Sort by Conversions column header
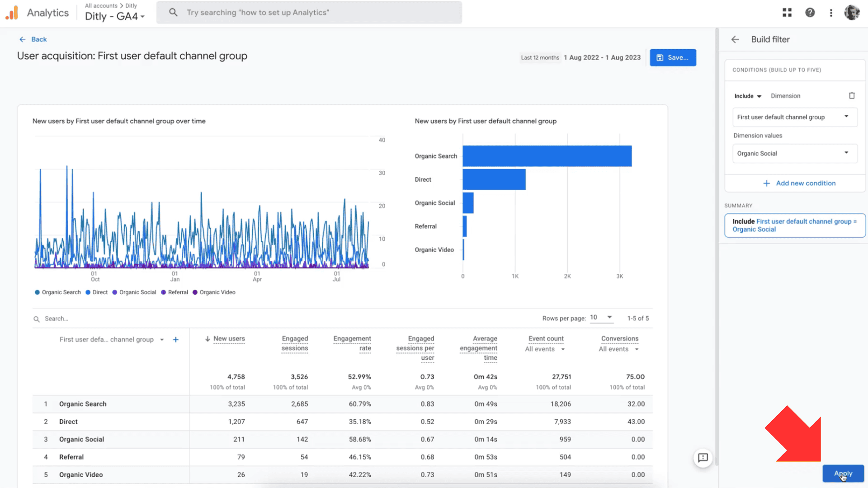This screenshot has width=868, height=488. [620, 338]
